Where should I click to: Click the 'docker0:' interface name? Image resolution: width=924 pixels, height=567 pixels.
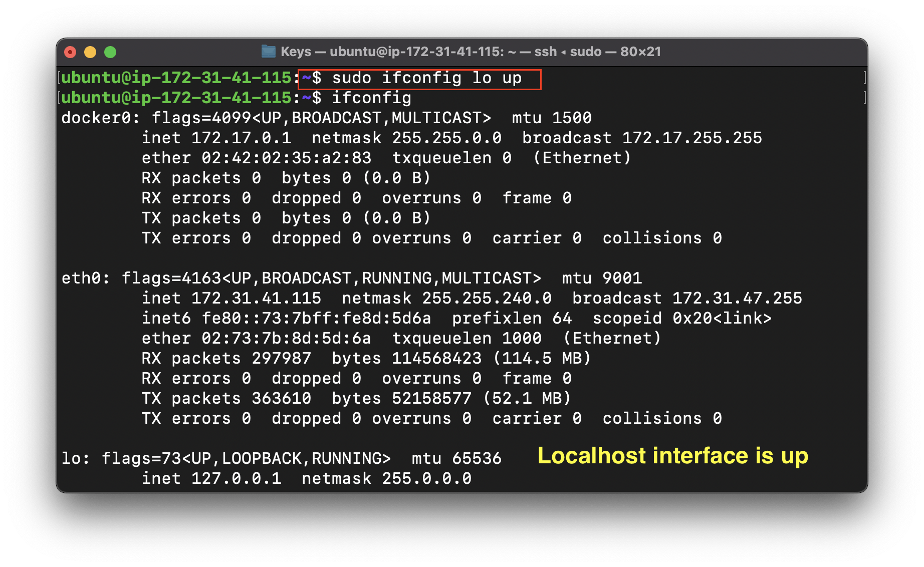click(101, 118)
